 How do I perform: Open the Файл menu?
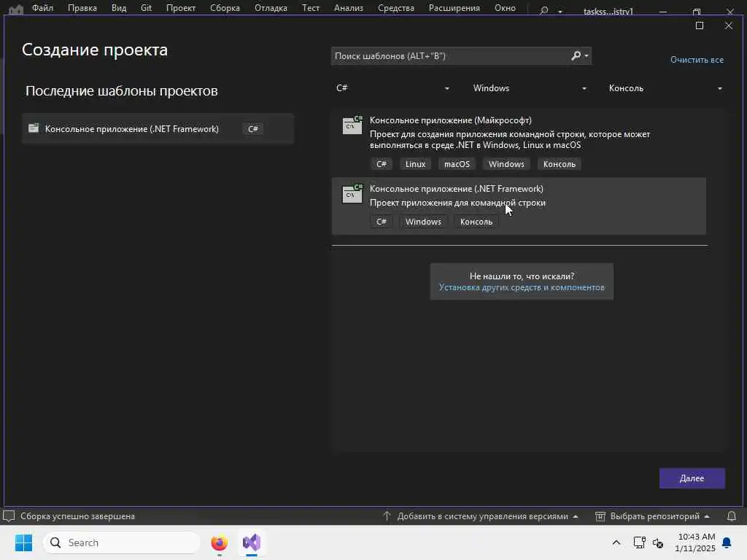point(42,8)
